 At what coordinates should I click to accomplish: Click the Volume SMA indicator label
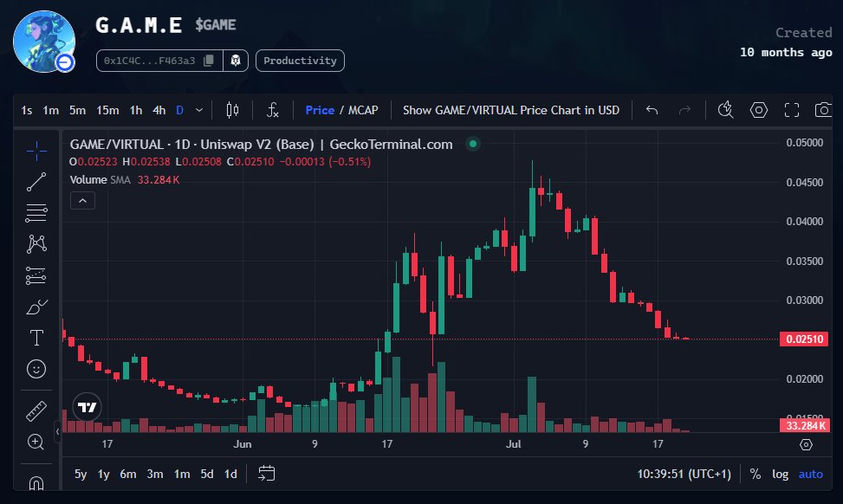(x=101, y=180)
